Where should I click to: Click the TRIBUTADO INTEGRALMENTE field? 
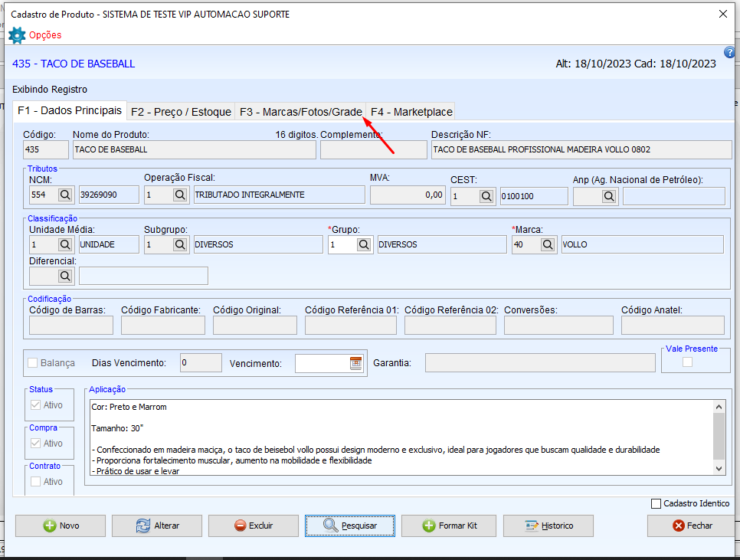280,195
